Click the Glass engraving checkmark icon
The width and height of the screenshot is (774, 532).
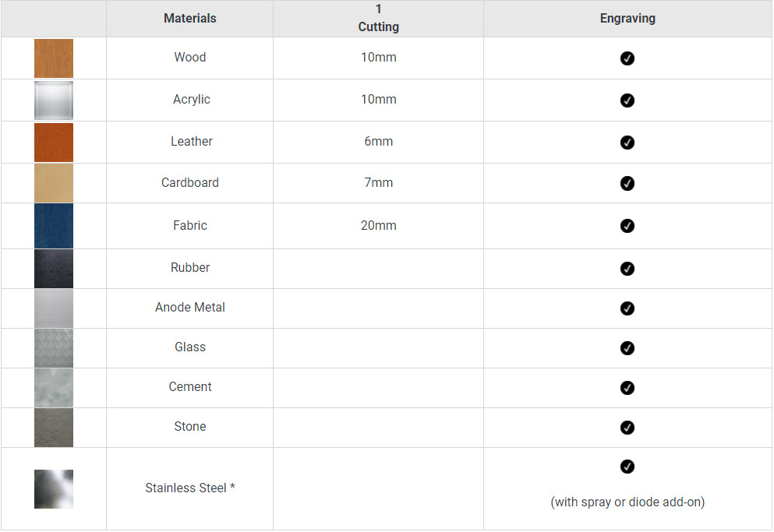coord(627,348)
